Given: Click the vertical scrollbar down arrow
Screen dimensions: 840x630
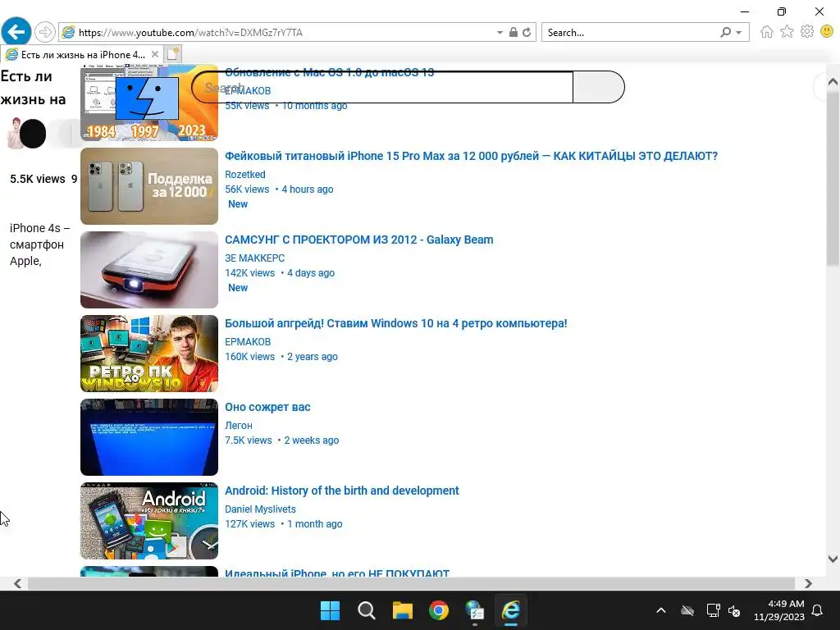Looking at the screenshot, I should coord(833,559).
